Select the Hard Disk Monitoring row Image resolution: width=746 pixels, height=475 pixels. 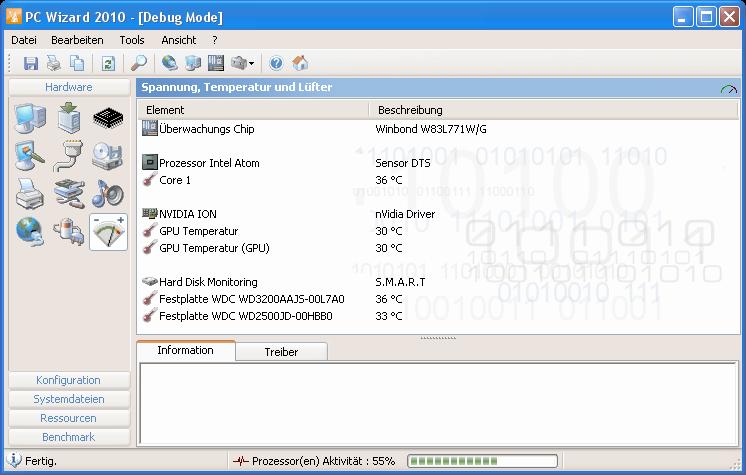[x=438, y=282]
